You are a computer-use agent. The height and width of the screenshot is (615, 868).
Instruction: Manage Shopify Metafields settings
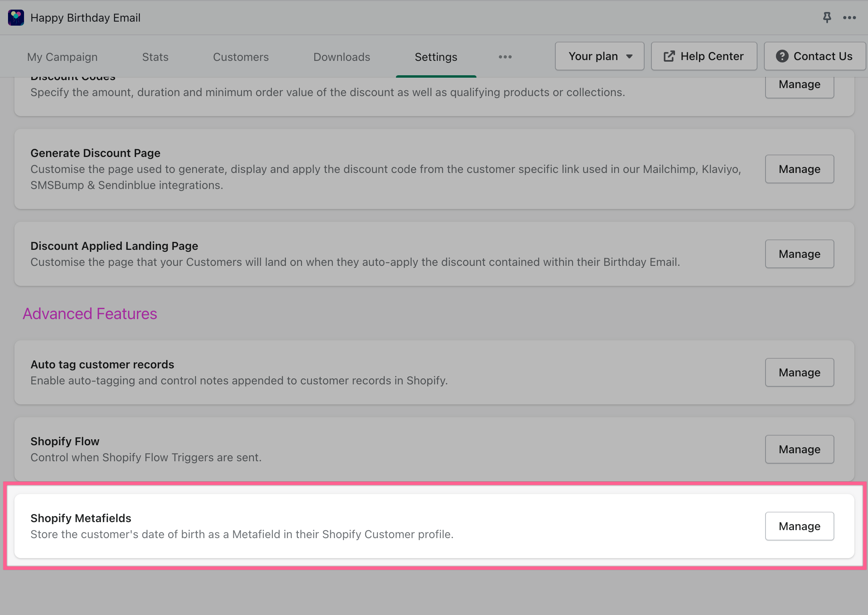click(x=799, y=526)
